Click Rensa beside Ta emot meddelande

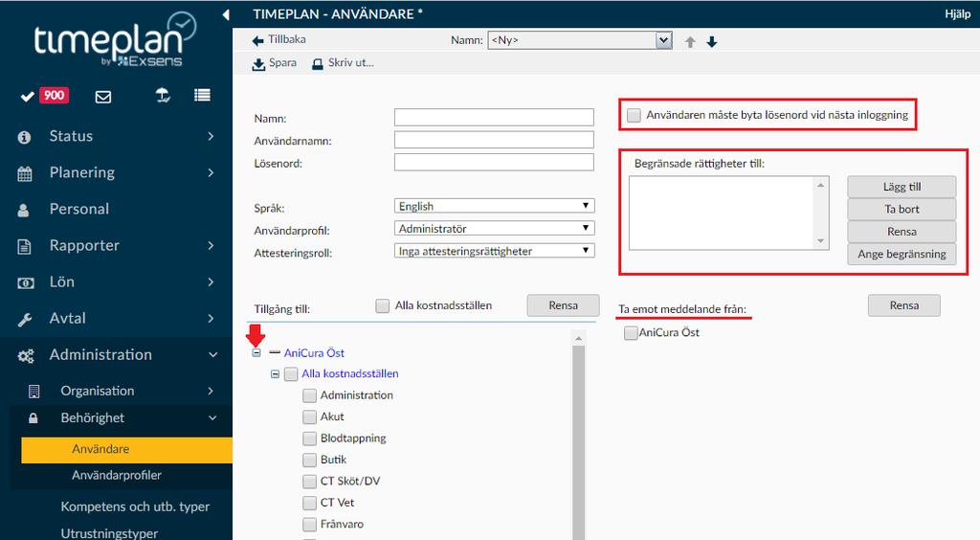(903, 305)
